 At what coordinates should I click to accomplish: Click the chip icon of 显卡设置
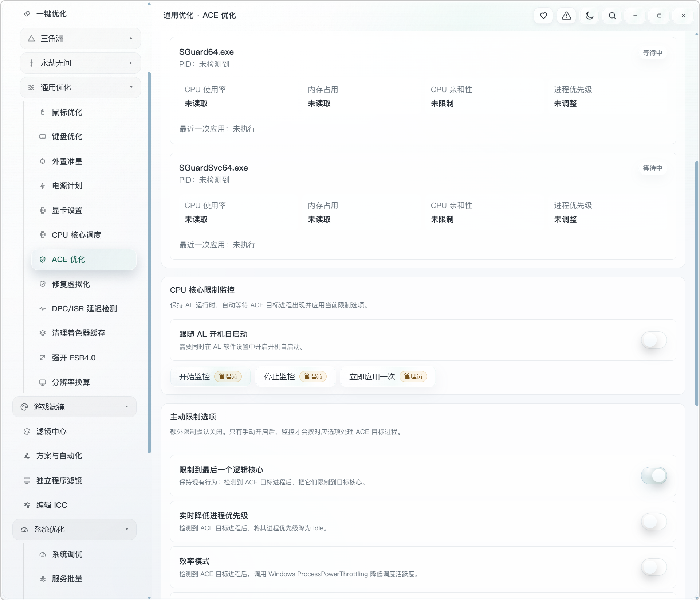tap(43, 210)
